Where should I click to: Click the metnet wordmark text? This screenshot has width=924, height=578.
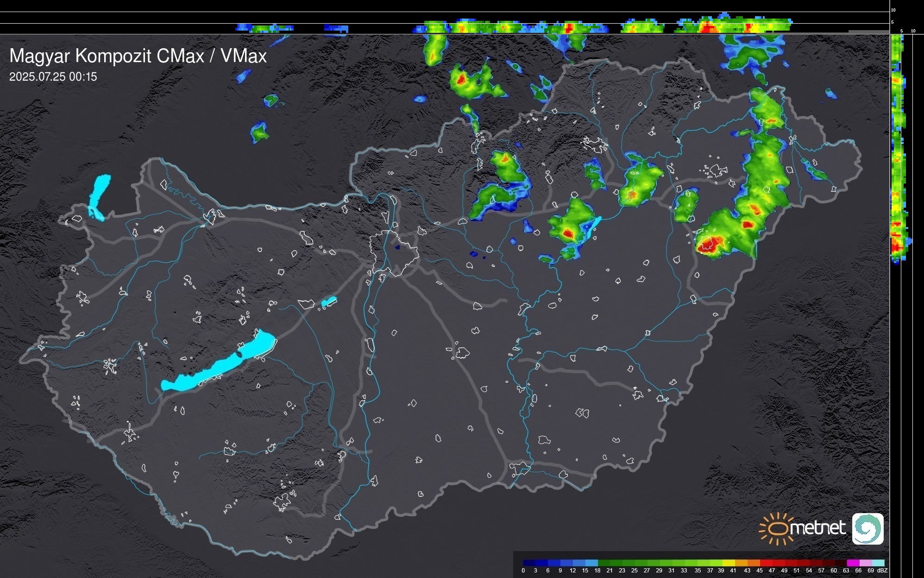[819, 528]
